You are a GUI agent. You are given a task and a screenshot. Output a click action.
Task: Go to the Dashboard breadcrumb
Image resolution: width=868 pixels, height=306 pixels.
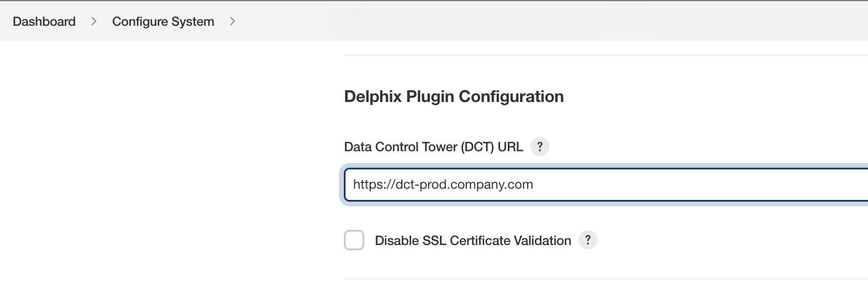pos(44,22)
